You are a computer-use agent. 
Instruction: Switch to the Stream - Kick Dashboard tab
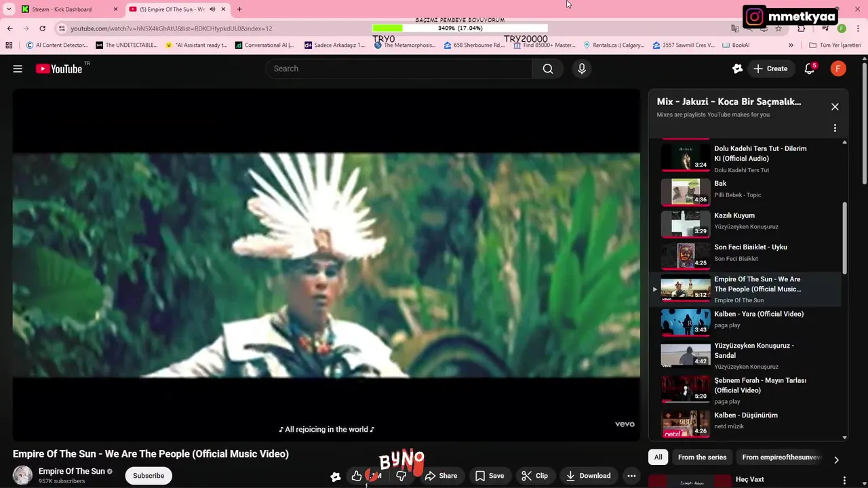click(x=69, y=9)
